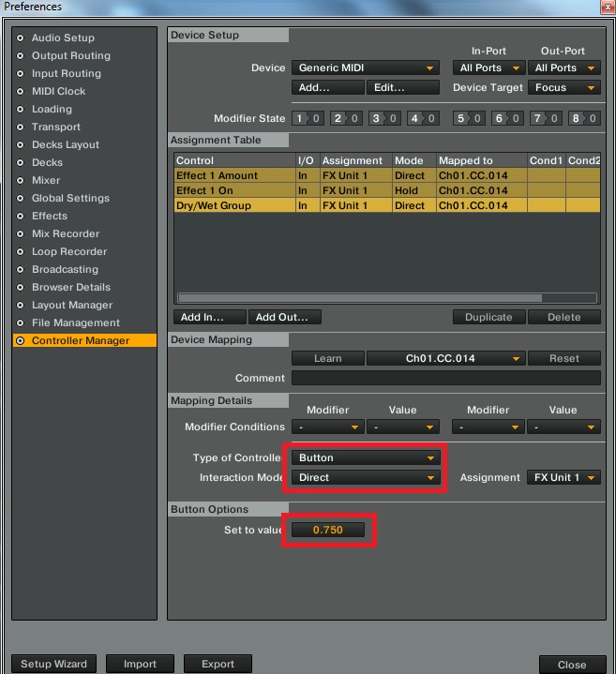
Task: Click the Edit... device button
Action: click(x=403, y=88)
